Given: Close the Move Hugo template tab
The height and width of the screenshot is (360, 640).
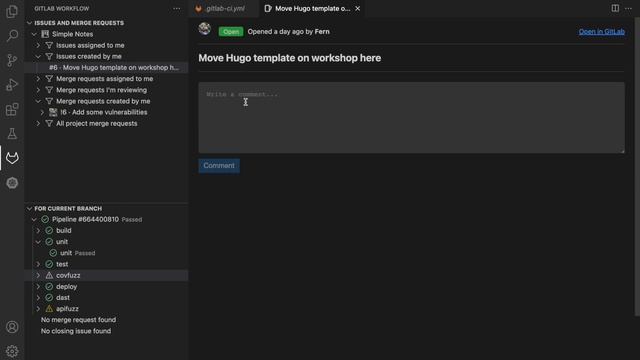Looking at the screenshot, I should tap(358, 8).
